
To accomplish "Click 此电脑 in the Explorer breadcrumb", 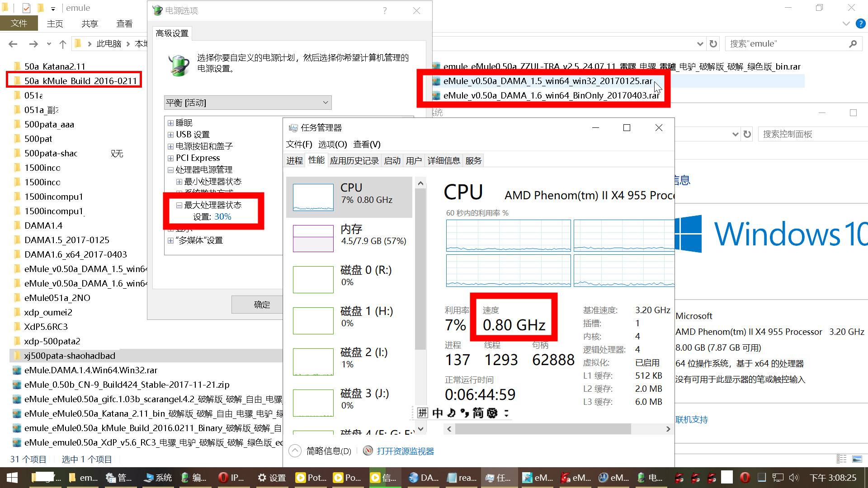I will pyautogui.click(x=109, y=44).
